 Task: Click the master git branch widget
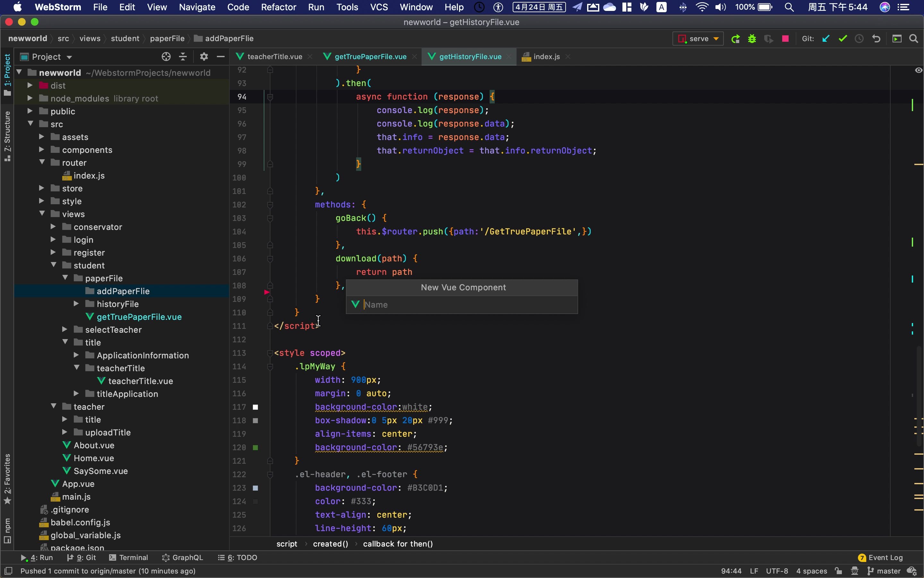tap(884, 571)
